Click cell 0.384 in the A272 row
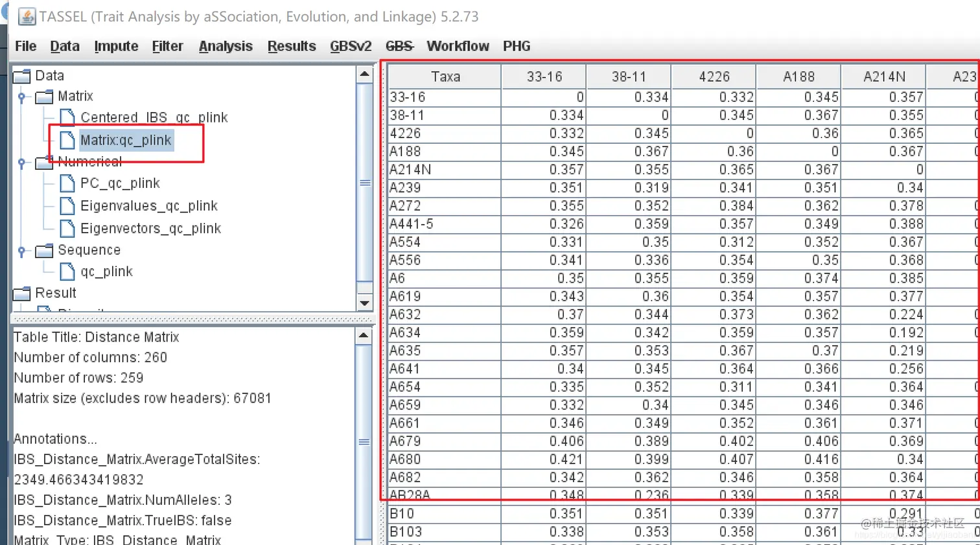Image resolution: width=980 pixels, height=545 pixels. 714,205
